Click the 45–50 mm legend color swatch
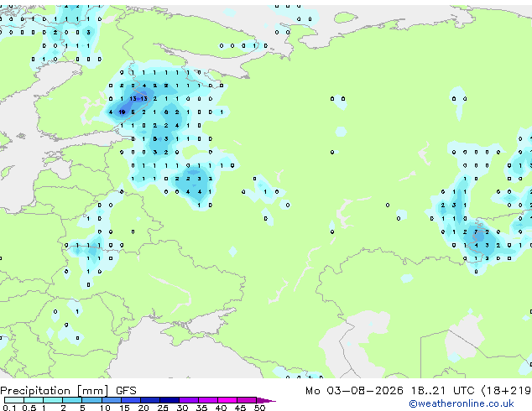Screen dimensions: 532x411 (247, 400)
